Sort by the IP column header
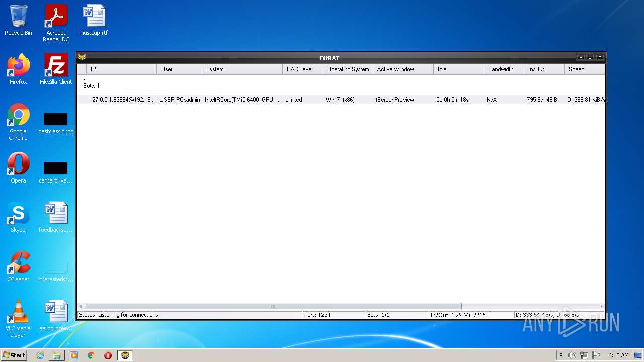The image size is (644, 362). (x=122, y=69)
